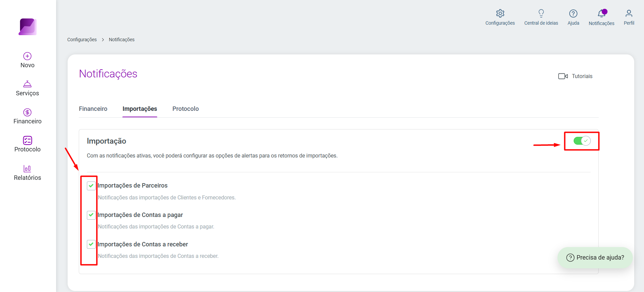Open Configurações gear icon

click(500, 14)
